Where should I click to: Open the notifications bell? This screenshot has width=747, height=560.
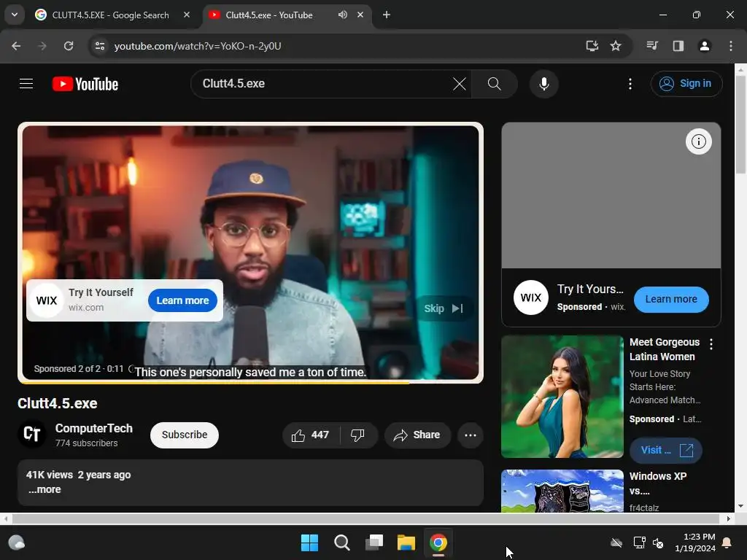[x=727, y=542]
